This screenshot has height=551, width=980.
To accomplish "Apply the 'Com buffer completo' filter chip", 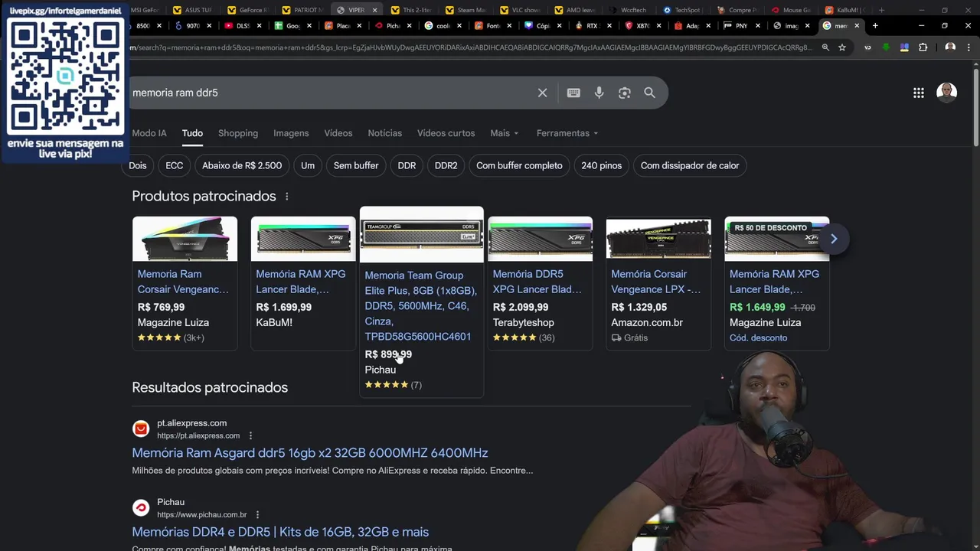I will tap(519, 165).
